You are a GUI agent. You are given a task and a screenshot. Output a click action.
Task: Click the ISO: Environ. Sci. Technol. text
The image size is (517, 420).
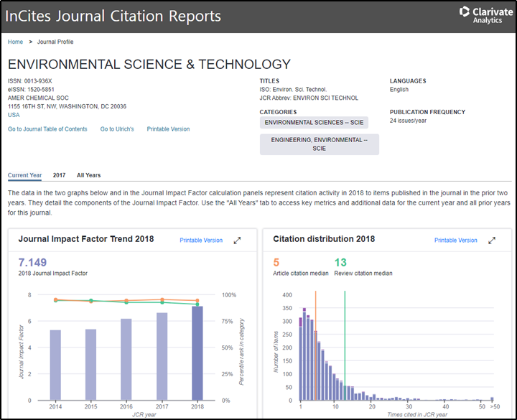coord(293,89)
